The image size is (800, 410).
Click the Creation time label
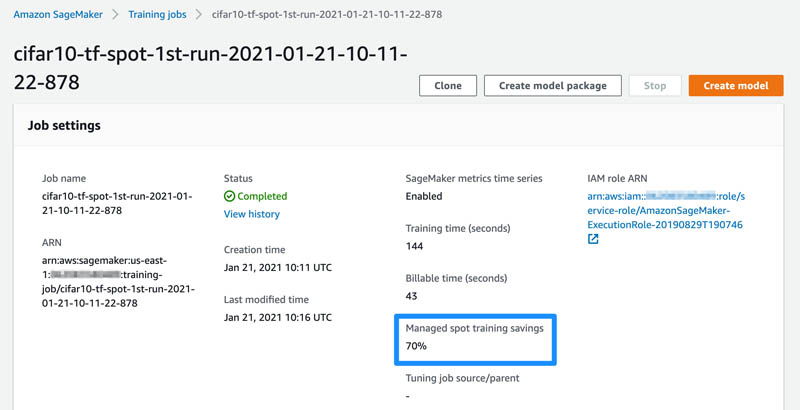point(254,250)
